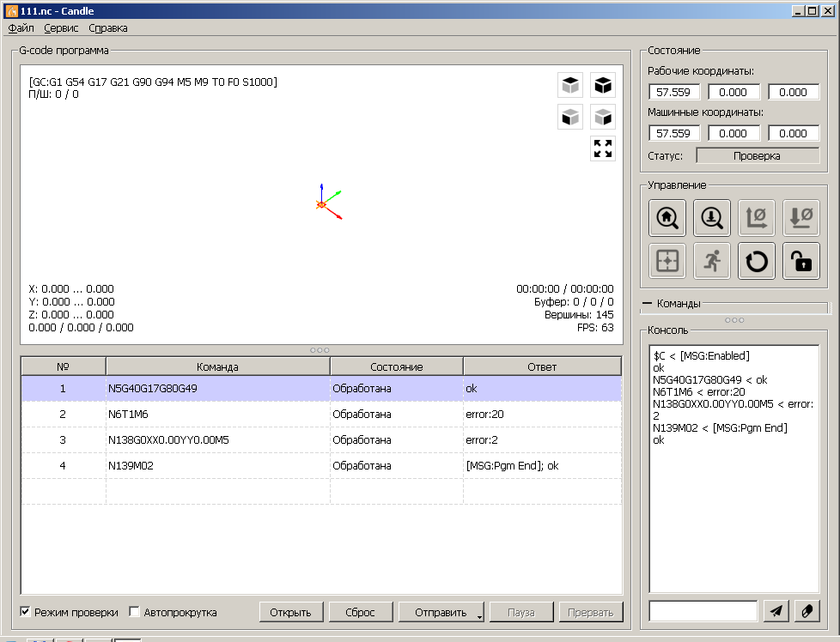This screenshot has width=840, height=642.
Task: Open the Файл menu
Action: (x=21, y=27)
